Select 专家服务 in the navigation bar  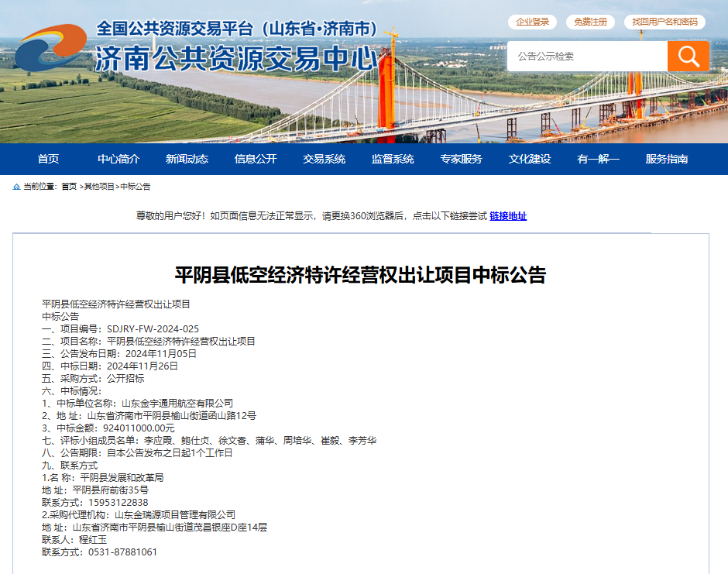point(462,159)
